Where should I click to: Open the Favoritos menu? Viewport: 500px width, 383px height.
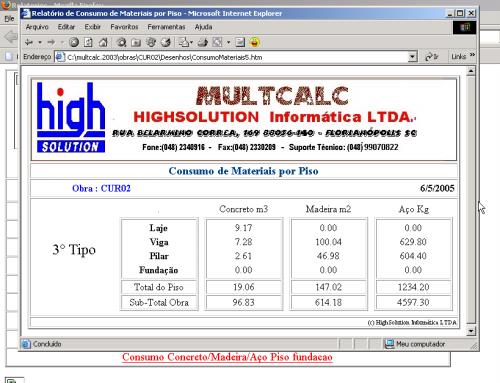124,27
